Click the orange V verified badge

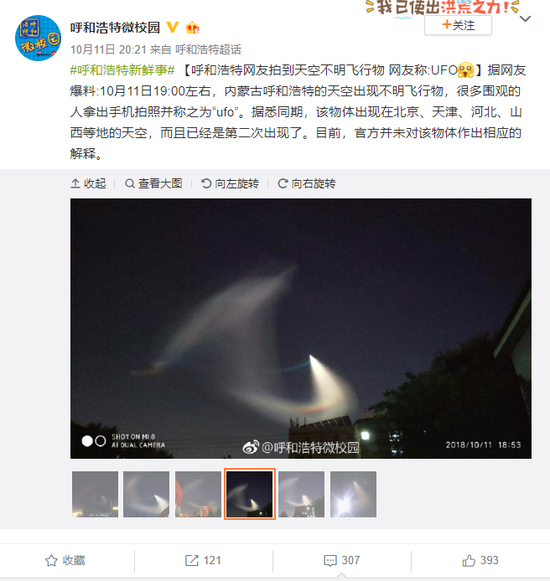tap(172, 27)
